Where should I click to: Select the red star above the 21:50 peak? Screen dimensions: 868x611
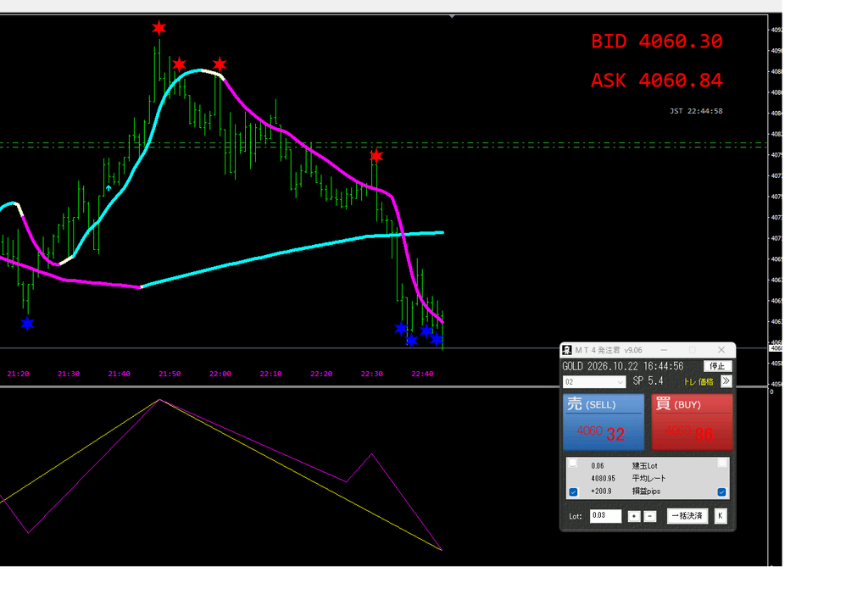[x=159, y=27]
